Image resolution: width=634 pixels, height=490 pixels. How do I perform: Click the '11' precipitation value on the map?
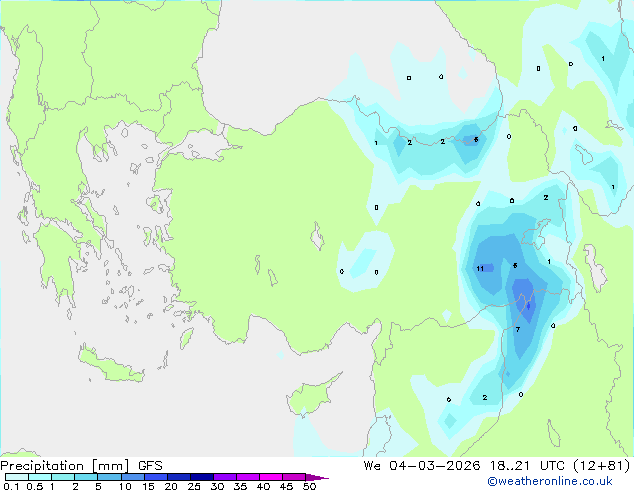480,268
